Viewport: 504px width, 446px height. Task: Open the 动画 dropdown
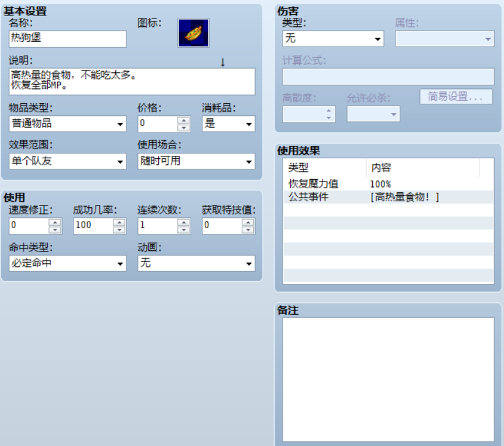point(196,263)
